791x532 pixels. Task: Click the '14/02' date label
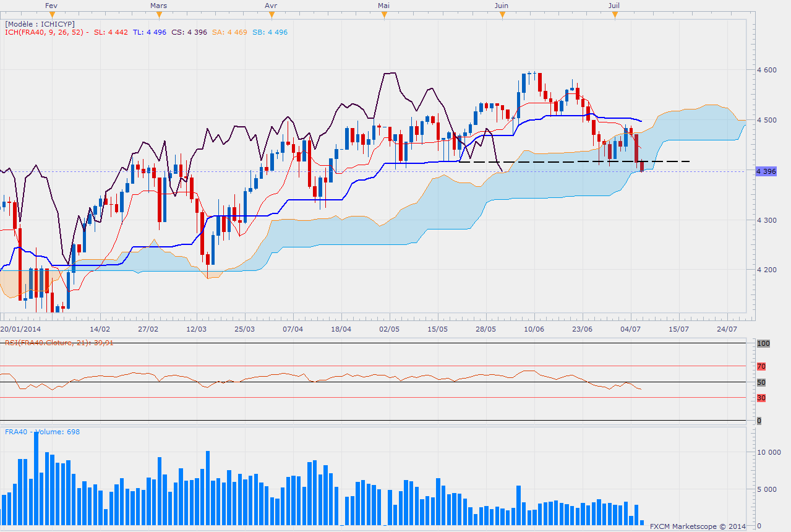pos(100,329)
